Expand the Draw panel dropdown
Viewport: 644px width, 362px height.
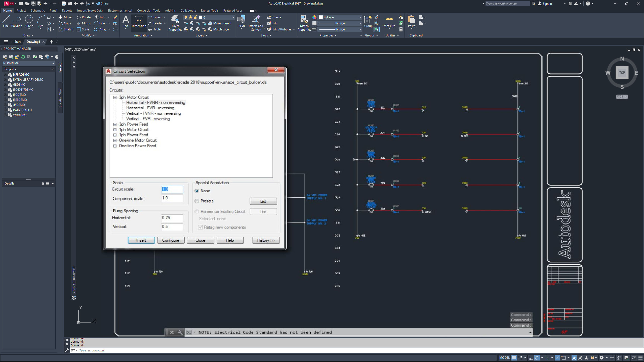coord(28,35)
